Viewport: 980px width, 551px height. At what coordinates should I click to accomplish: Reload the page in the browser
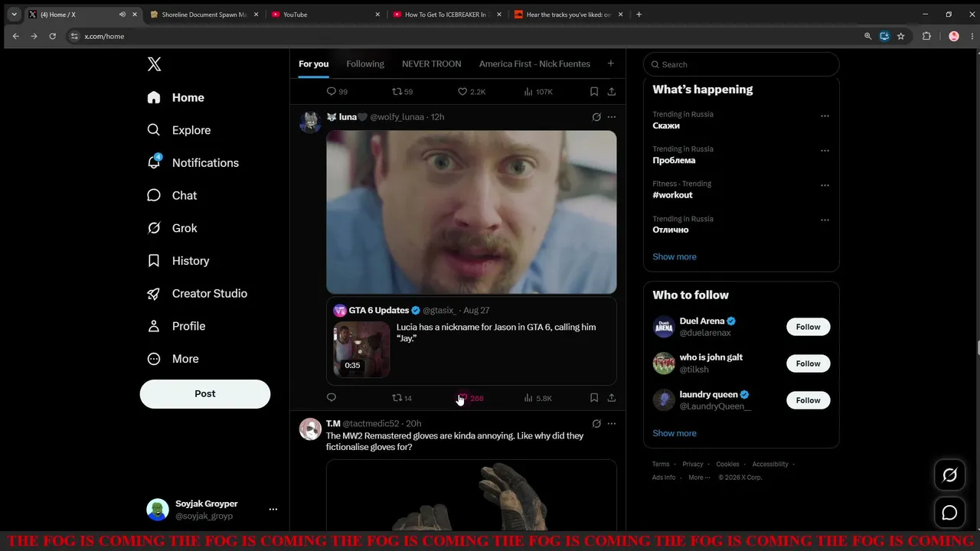pos(52,36)
